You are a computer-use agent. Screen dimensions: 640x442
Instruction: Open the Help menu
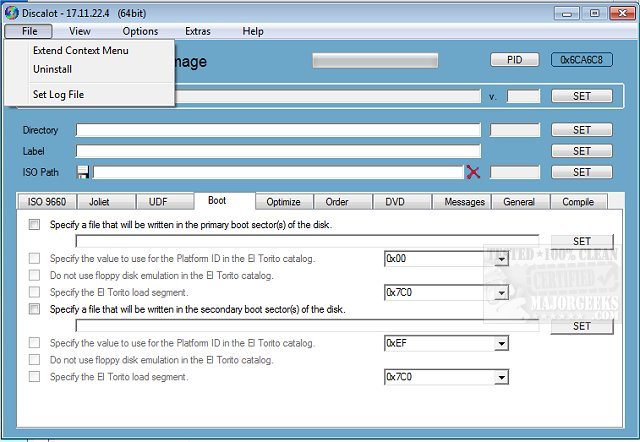(253, 31)
